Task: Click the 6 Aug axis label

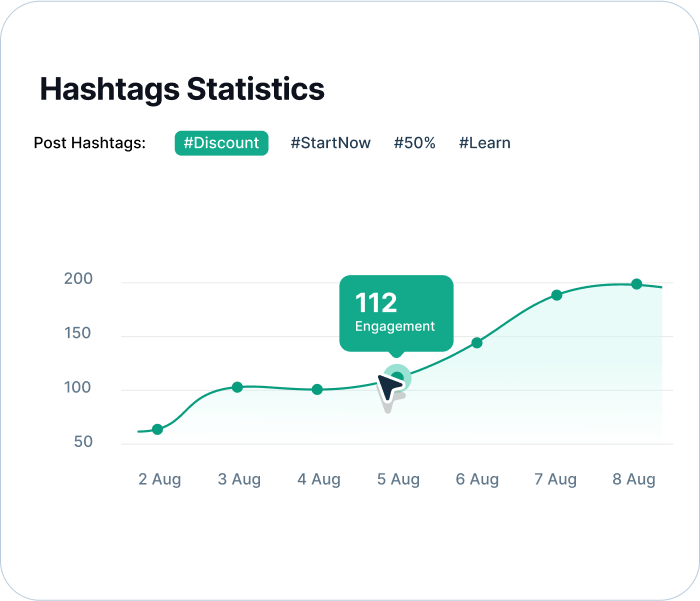Action: click(x=477, y=480)
